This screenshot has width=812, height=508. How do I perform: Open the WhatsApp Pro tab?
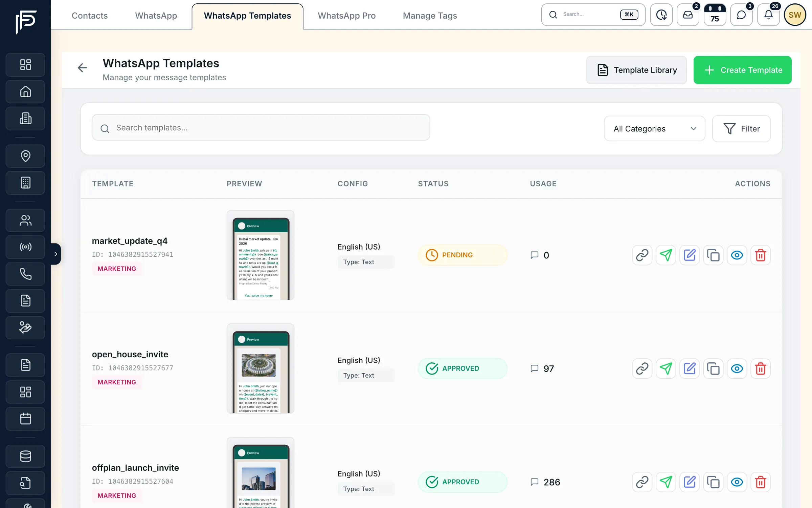346,16
